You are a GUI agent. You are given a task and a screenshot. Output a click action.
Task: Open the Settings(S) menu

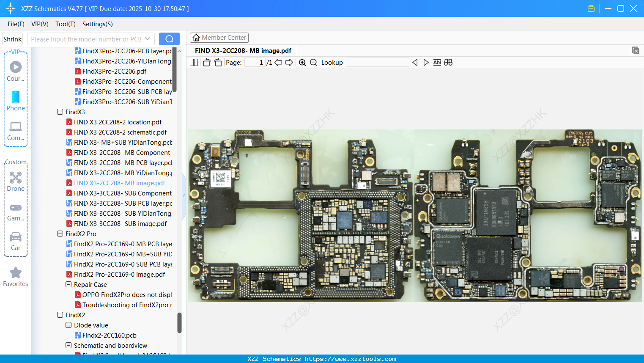pyautogui.click(x=98, y=24)
